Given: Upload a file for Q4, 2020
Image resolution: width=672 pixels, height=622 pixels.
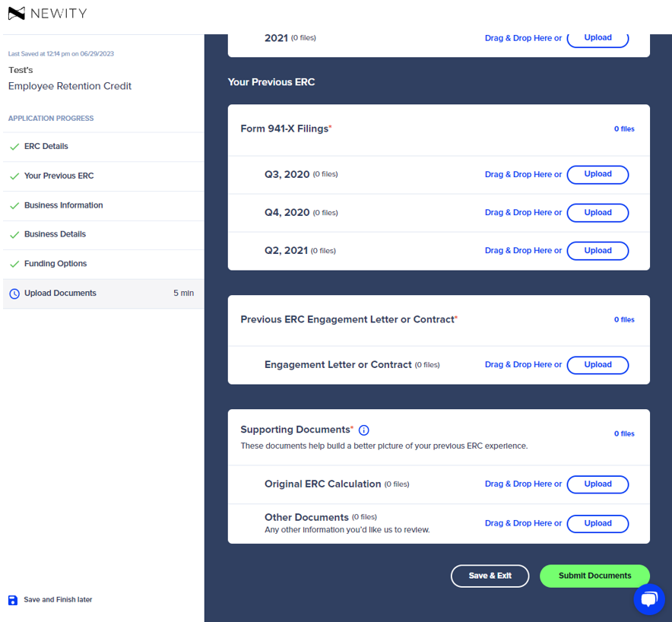Looking at the screenshot, I should tap(598, 213).
